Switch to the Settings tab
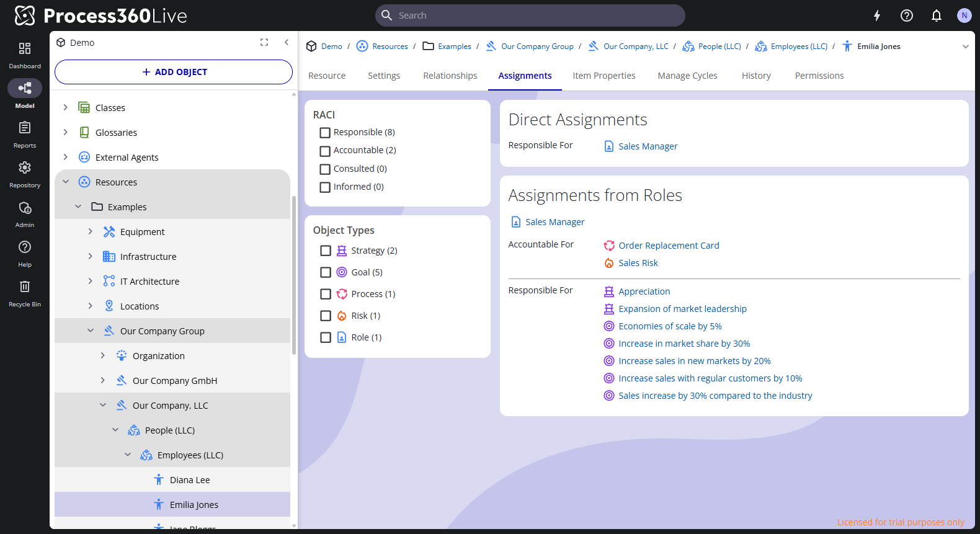The image size is (980, 534). click(x=384, y=76)
